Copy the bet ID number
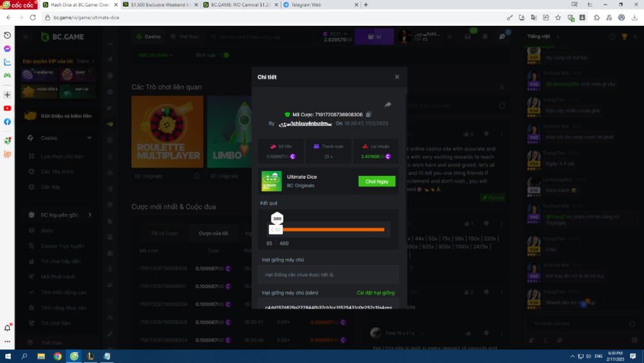The height and width of the screenshot is (363, 644). [x=368, y=114]
